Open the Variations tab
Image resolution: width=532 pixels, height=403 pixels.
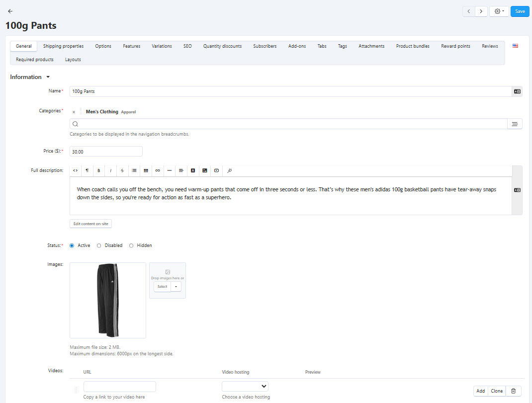pyautogui.click(x=162, y=46)
